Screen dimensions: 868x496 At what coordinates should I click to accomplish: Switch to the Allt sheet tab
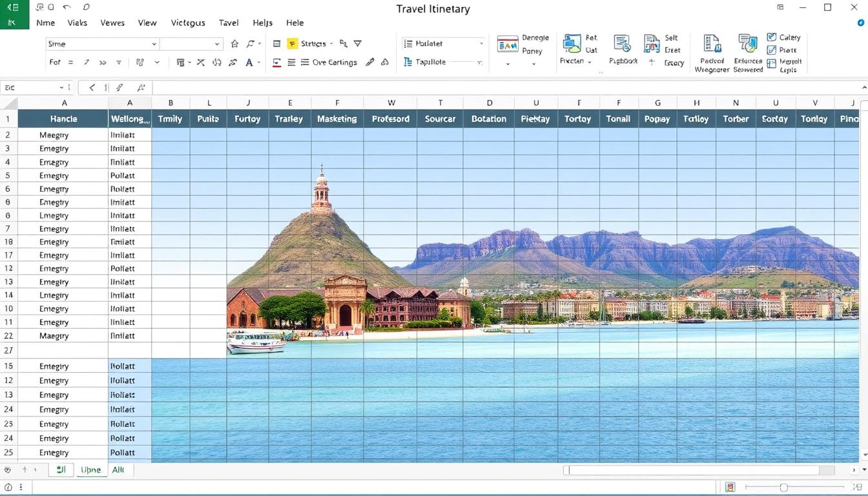pyautogui.click(x=118, y=470)
